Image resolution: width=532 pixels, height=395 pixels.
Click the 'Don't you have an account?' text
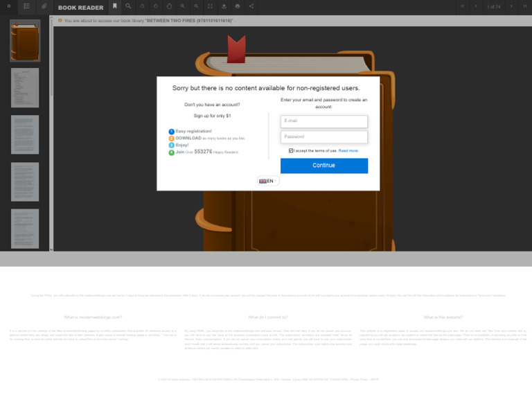tap(212, 105)
